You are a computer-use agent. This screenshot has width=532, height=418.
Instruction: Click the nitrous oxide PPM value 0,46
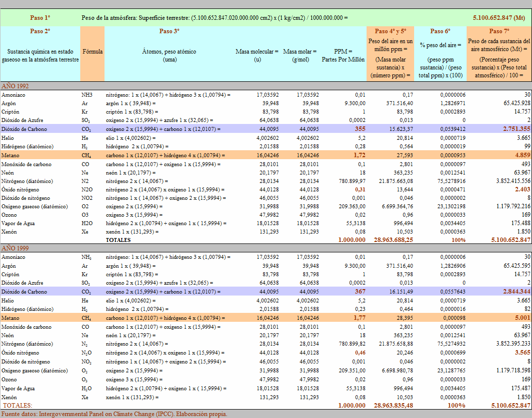click(x=359, y=353)
